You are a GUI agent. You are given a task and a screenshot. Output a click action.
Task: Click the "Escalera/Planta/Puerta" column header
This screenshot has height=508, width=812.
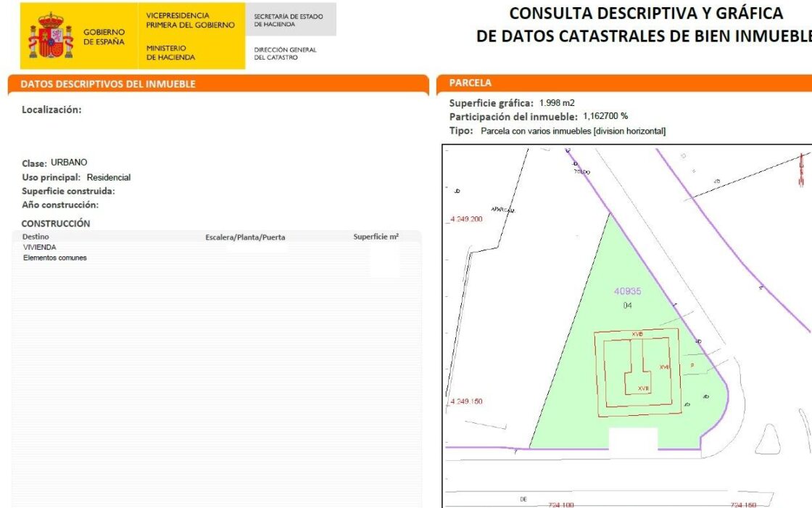tap(245, 237)
